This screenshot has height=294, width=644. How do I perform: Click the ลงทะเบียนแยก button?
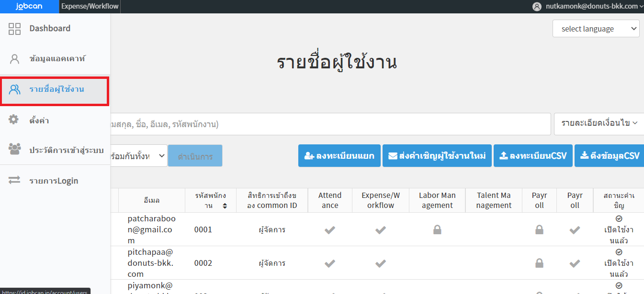339,156
